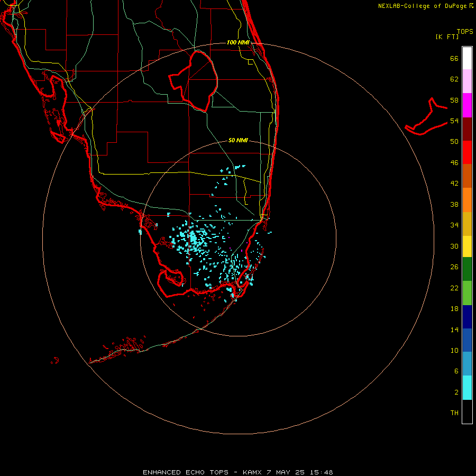Click the 'KAMX' radar site identifier
This screenshot has width=476, height=476.
point(253,472)
